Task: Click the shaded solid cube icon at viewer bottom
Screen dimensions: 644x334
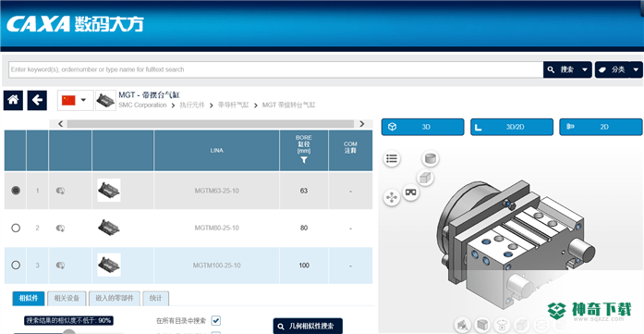Action: 482,325
